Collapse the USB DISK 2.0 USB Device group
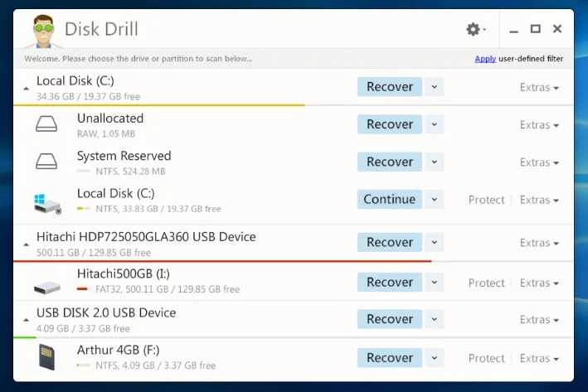The height and width of the screenshot is (392, 588). pyautogui.click(x=26, y=321)
